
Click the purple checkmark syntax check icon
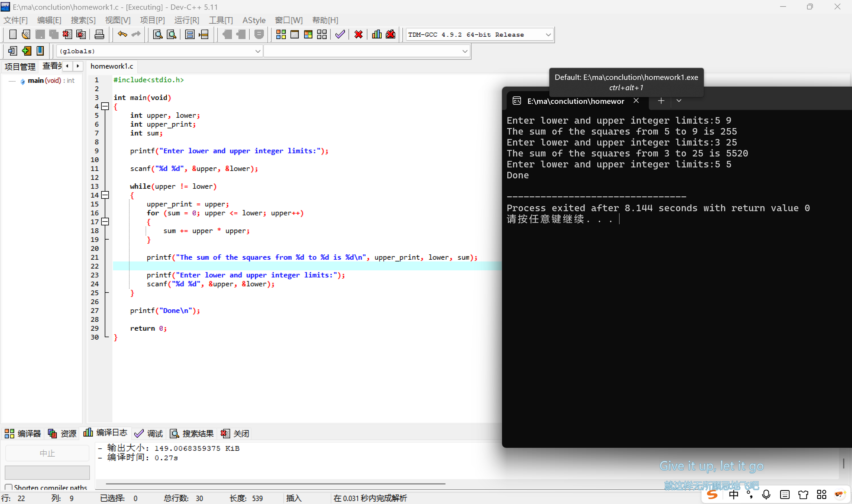(340, 34)
